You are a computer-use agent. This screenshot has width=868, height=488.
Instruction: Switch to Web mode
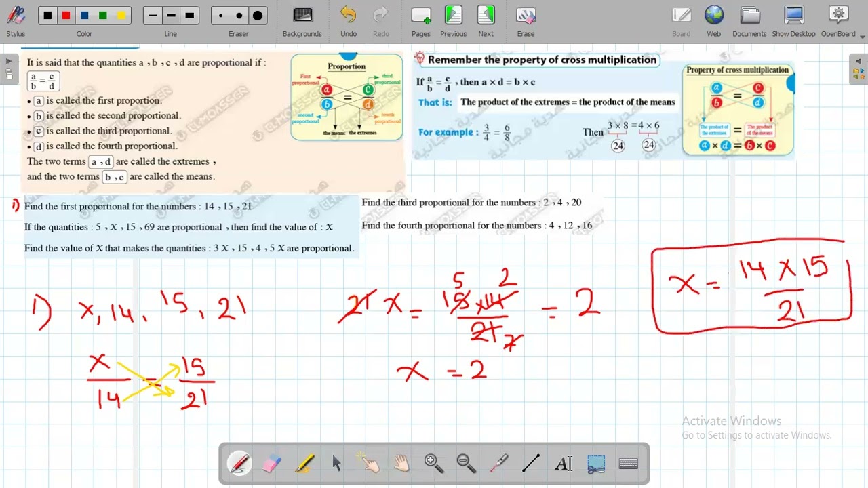714,21
